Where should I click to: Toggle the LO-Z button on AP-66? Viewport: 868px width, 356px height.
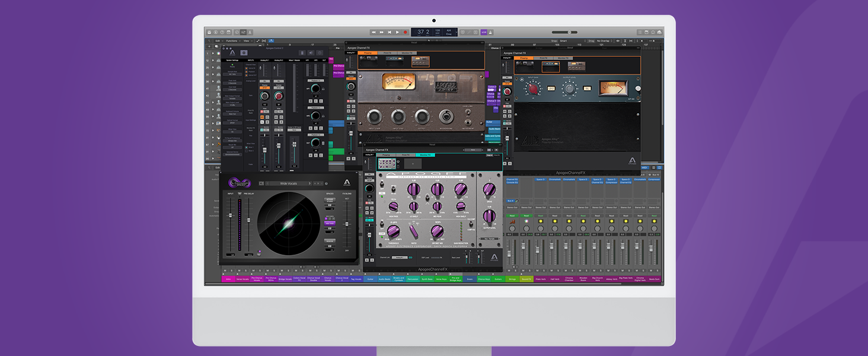[x=551, y=89]
